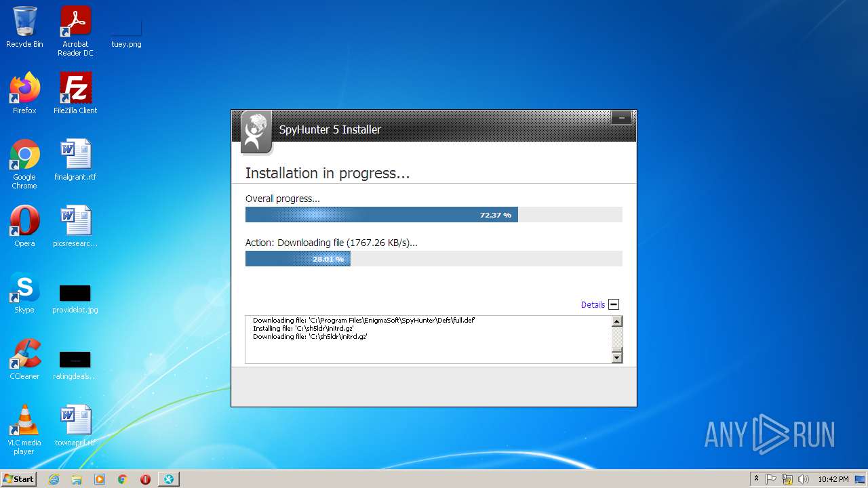Launch media player from taskbar
868x488 pixels.
[100, 479]
